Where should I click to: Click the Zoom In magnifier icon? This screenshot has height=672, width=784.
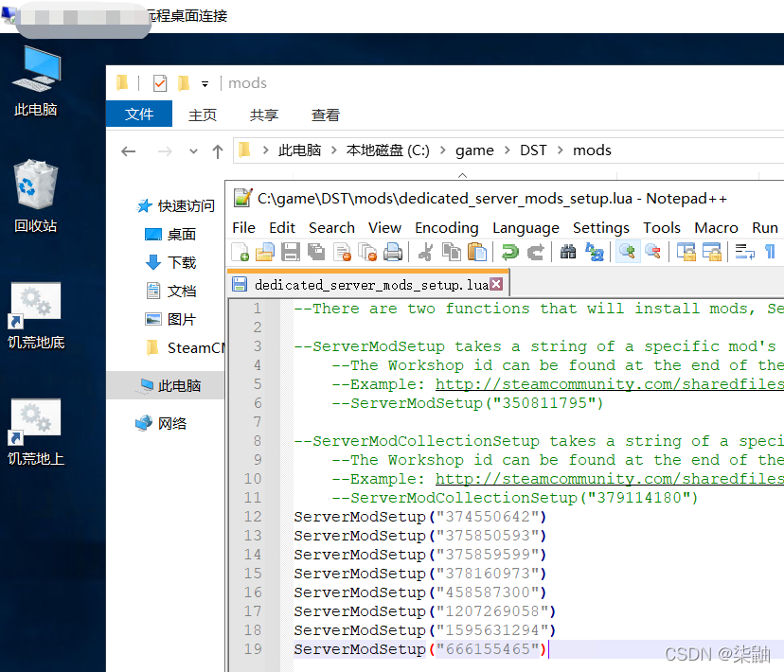click(x=627, y=252)
